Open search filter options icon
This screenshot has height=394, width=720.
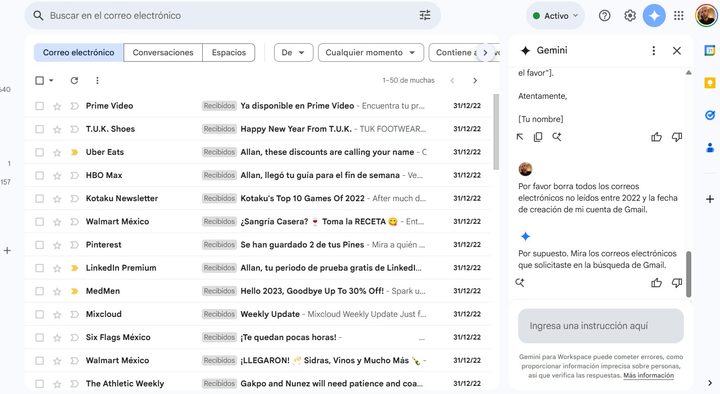point(425,15)
